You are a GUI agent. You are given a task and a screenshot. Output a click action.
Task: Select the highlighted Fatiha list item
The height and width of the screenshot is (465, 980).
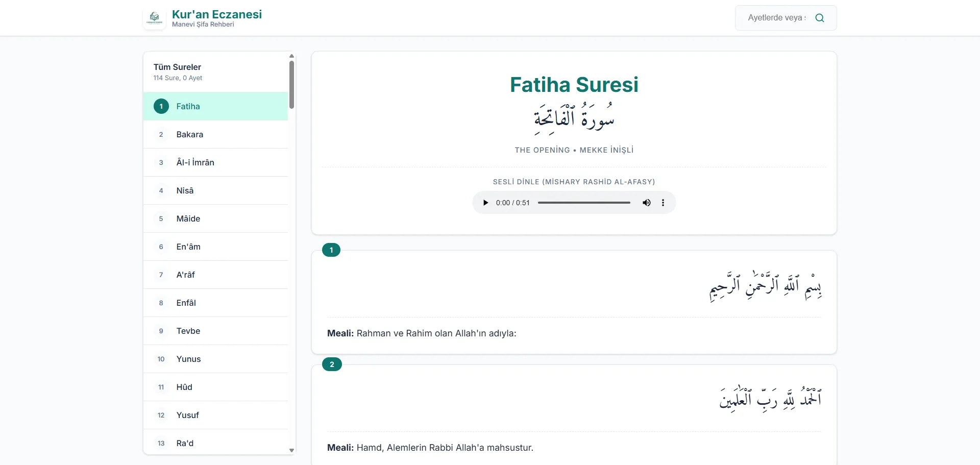pos(215,106)
